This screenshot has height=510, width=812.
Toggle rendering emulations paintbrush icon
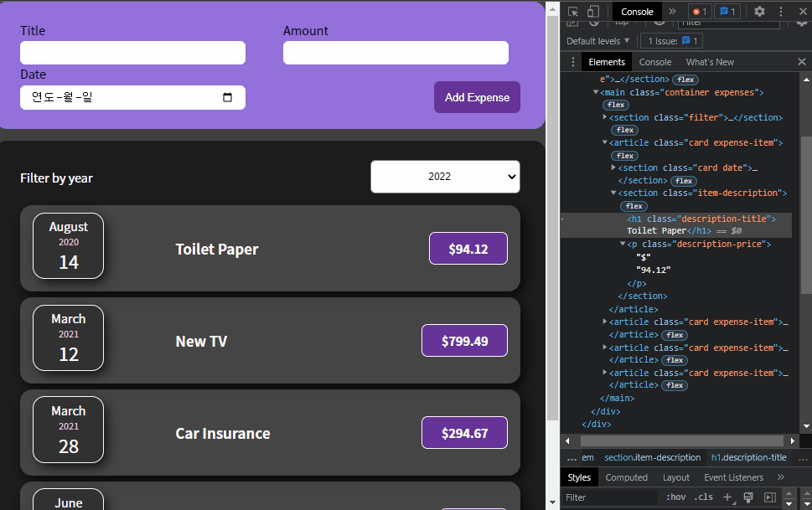pyautogui.click(x=748, y=497)
